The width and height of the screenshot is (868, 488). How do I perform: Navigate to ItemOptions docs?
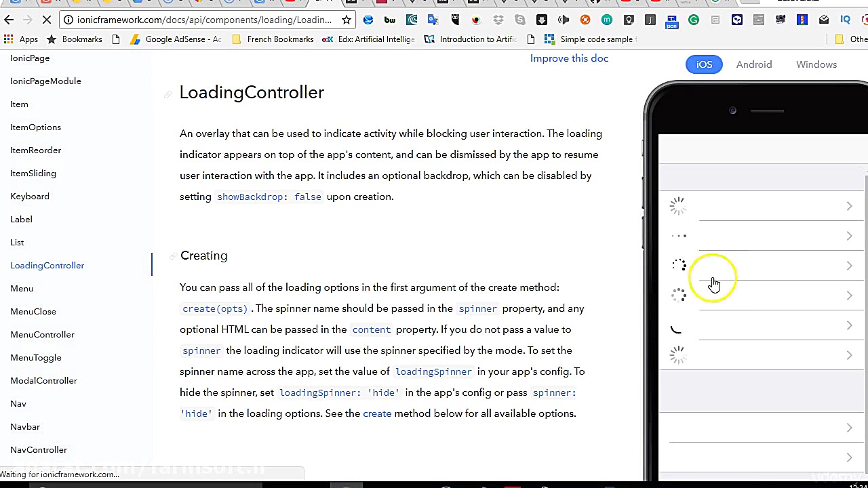coord(35,127)
